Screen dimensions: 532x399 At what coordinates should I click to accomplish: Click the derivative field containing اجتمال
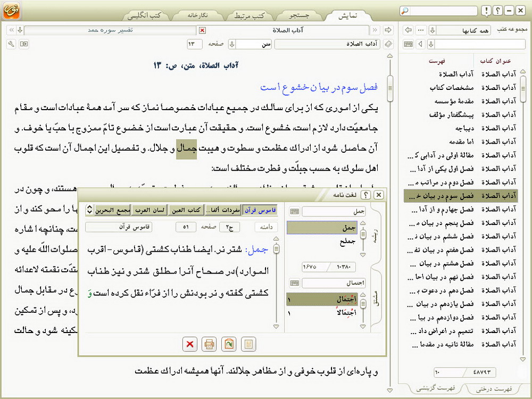tap(334, 283)
